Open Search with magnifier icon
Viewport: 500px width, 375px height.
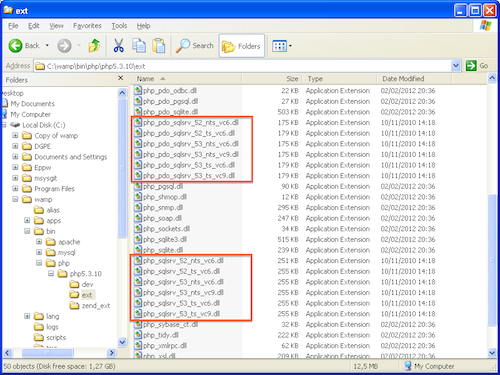[x=183, y=46]
